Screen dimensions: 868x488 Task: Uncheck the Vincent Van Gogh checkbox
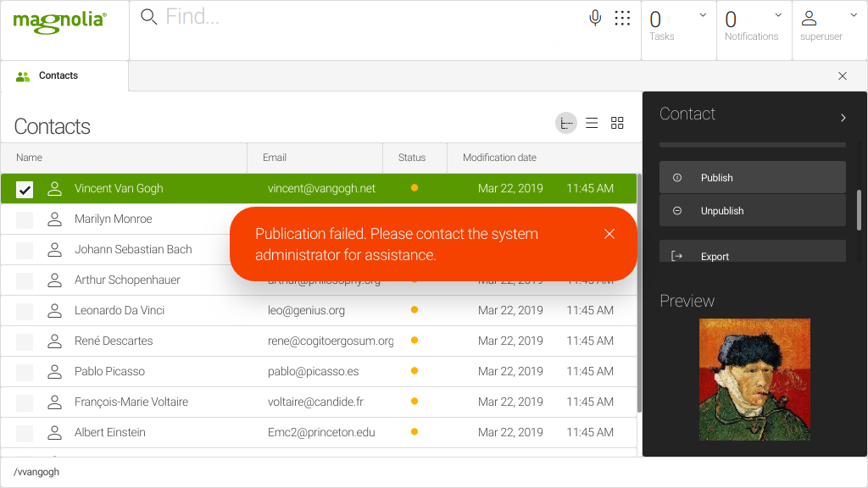(x=25, y=189)
